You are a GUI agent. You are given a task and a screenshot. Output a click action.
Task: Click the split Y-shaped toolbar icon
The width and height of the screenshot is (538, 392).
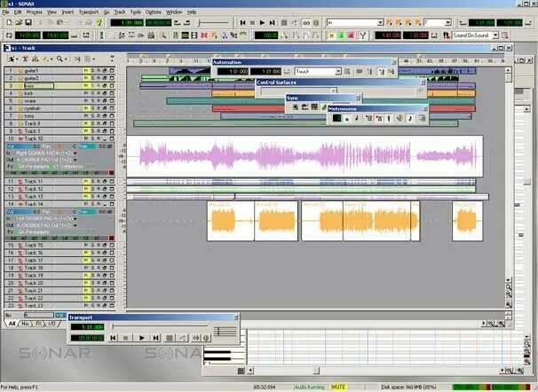(x=363, y=35)
